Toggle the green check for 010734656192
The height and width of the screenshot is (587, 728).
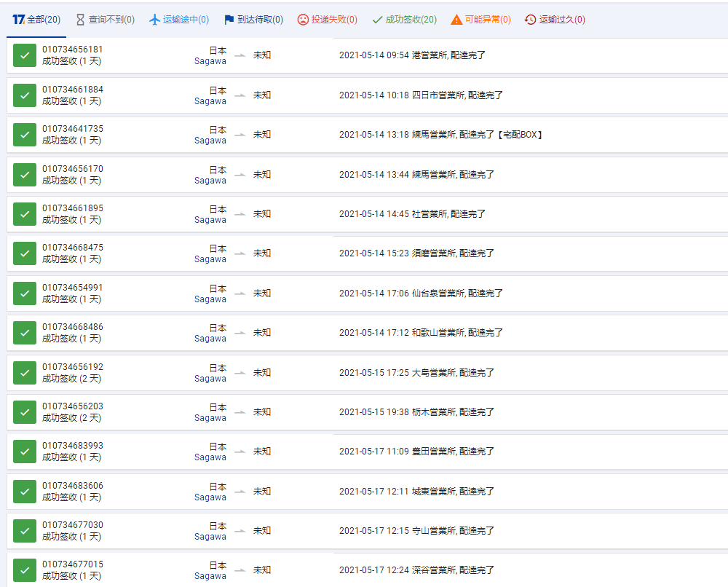click(25, 373)
